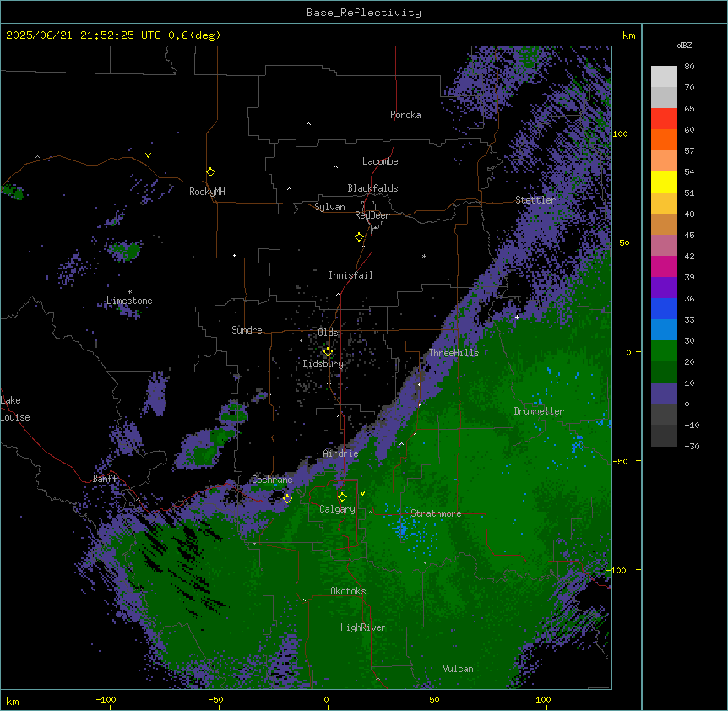Click the Lacombe city label
Screen dimensions: 728x711
(380, 161)
